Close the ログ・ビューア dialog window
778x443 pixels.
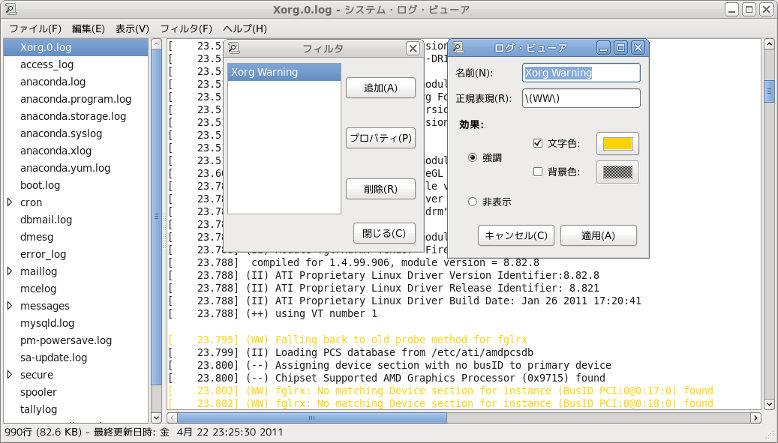pos(637,48)
